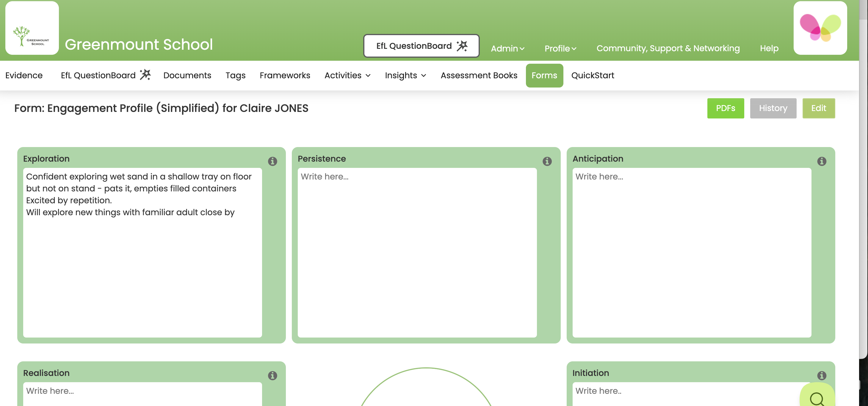This screenshot has width=868, height=406.
Task: Click the butterfly logo in the top right
Action: (x=820, y=28)
